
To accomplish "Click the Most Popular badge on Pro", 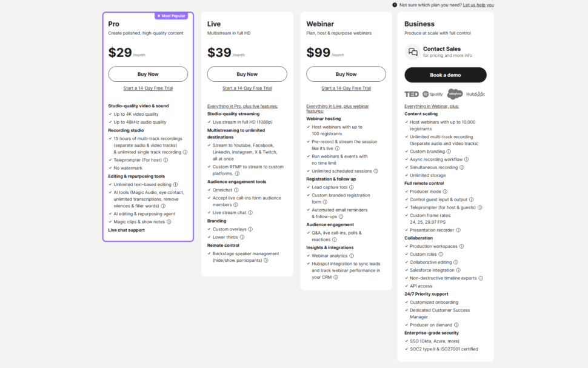I will pos(170,16).
